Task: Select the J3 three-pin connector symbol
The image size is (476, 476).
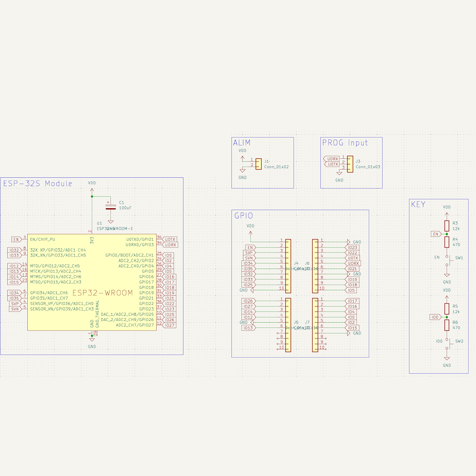Action: (350, 164)
